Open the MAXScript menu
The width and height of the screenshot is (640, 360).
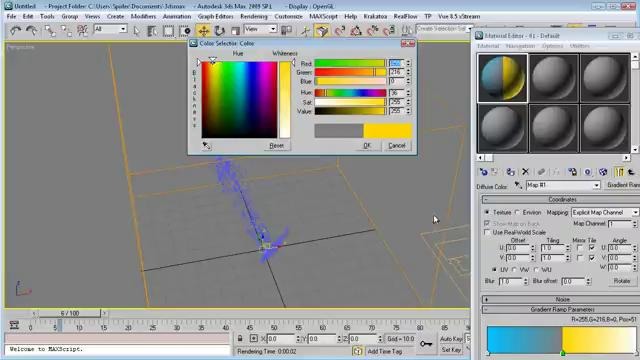[x=323, y=16]
